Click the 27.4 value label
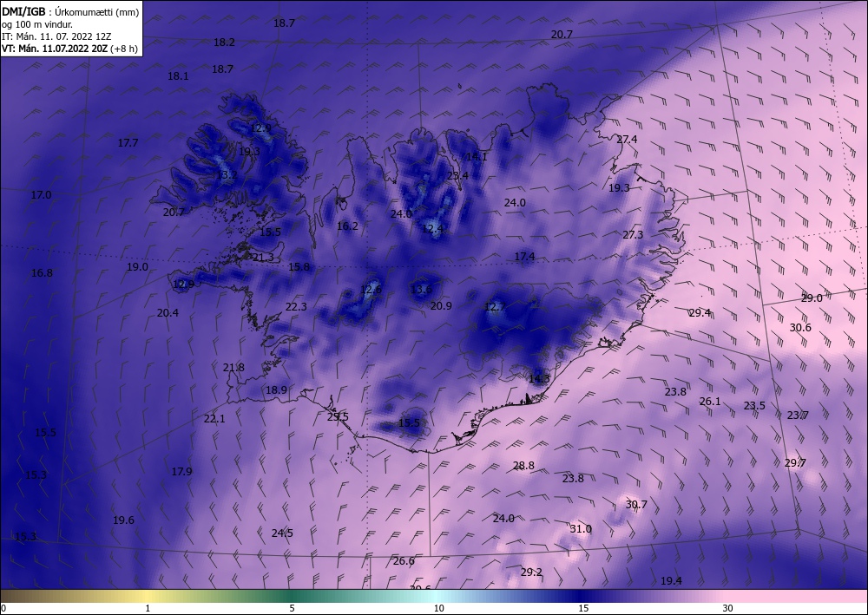Image resolution: width=868 pixels, height=615 pixels. coord(628,140)
